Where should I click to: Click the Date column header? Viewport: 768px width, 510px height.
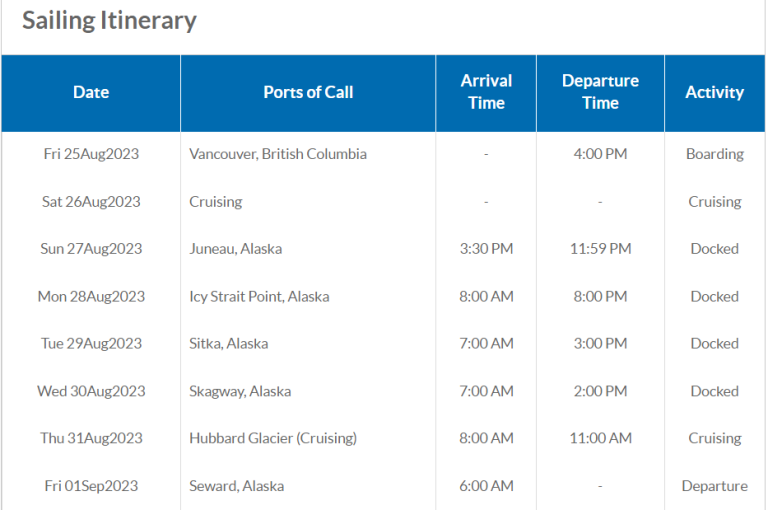(91, 92)
